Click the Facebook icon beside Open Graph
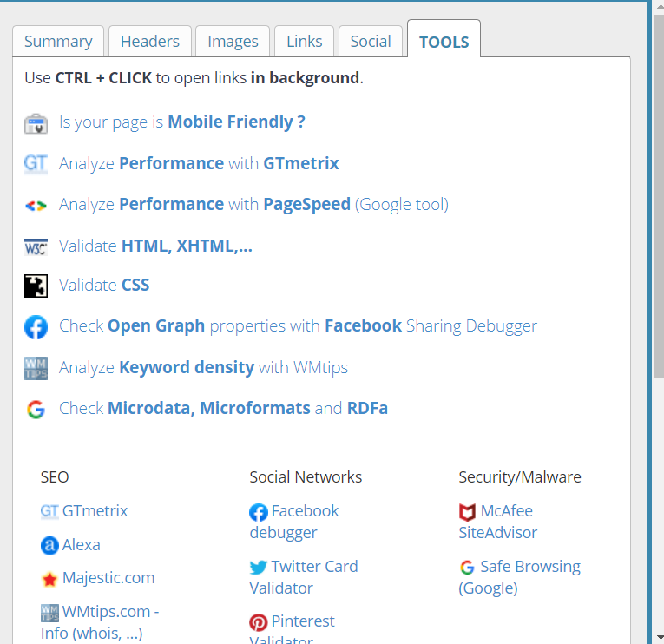 tap(36, 327)
